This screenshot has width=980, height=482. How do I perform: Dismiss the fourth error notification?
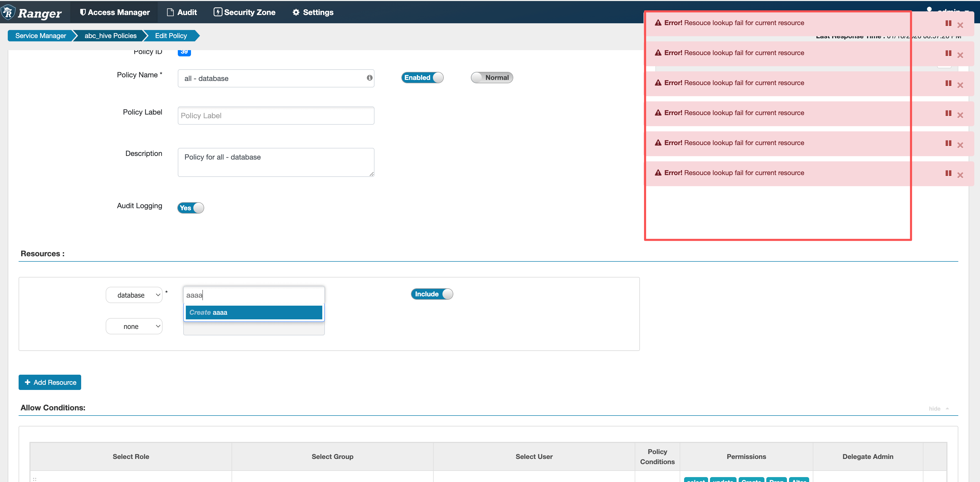960,115
